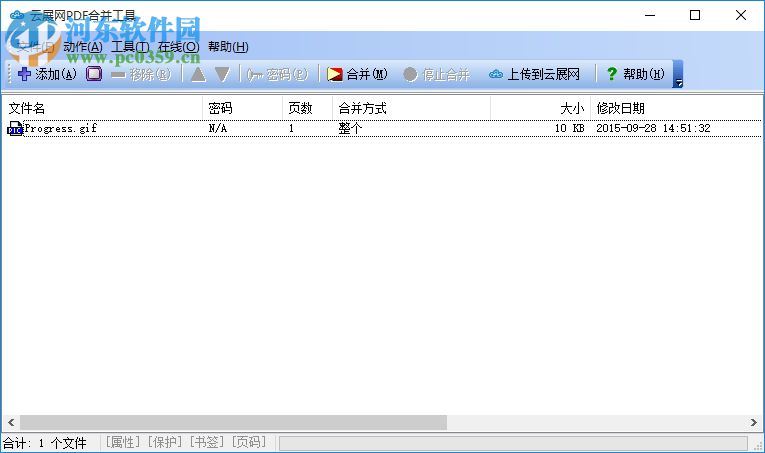The width and height of the screenshot is (765, 453).
Task: Close the 云展网PDF合并工具 window
Action: click(741, 15)
